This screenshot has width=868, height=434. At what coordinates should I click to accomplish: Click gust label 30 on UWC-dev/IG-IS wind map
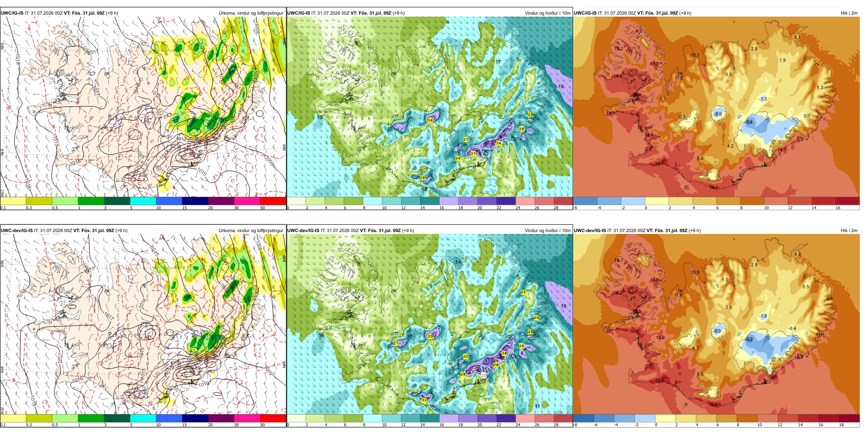(466, 356)
